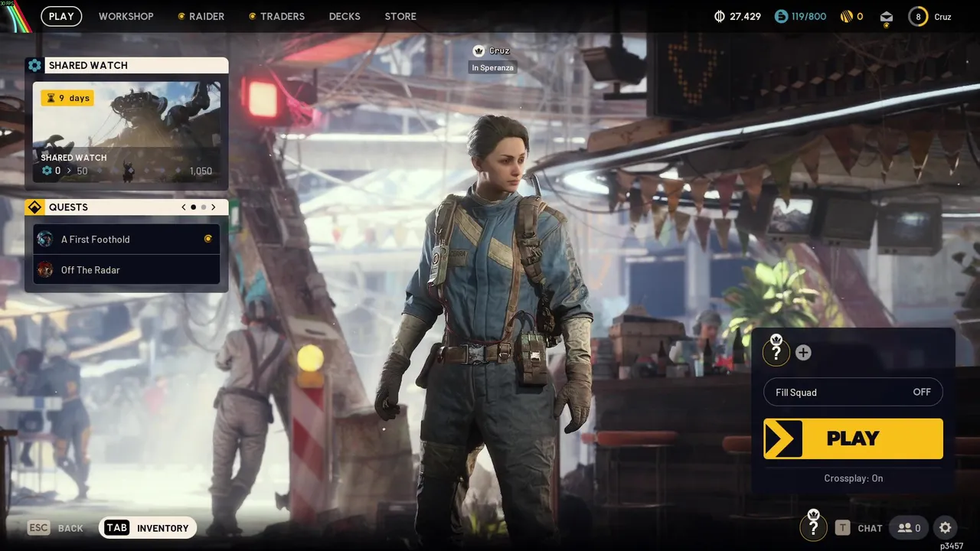Switch to the WORKSHOP tab
980x551 pixels.
tap(126, 16)
